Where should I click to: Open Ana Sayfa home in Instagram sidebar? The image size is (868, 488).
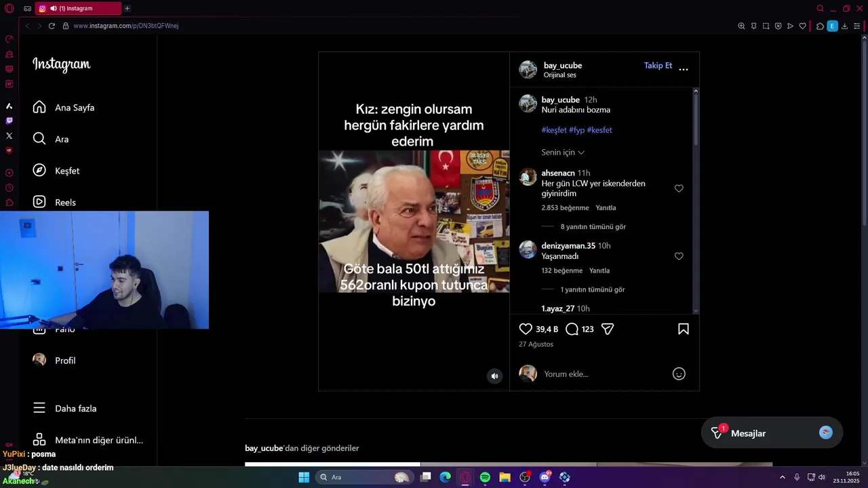pos(64,107)
